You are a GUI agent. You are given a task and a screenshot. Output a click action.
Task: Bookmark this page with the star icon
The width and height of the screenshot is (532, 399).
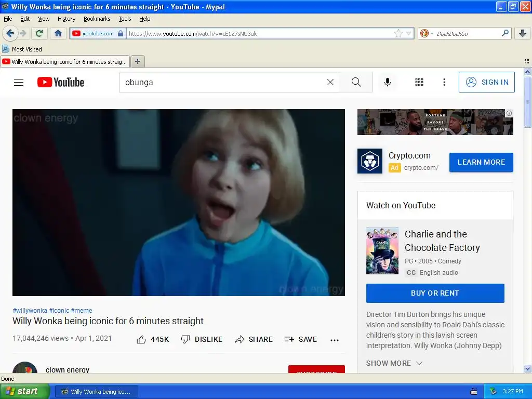pyautogui.click(x=398, y=33)
